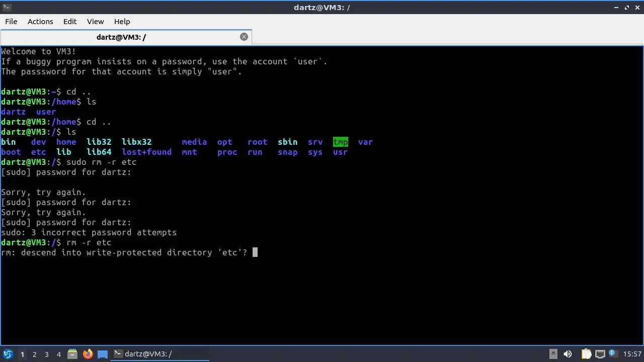Open the File menu
Image resolution: width=644 pixels, height=362 pixels.
11,22
